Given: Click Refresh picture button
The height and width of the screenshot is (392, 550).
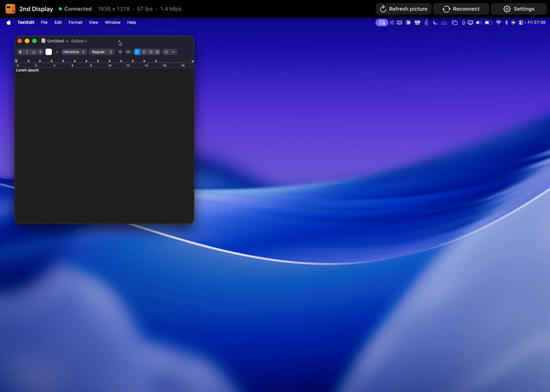Looking at the screenshot, I should pos(404,9).
